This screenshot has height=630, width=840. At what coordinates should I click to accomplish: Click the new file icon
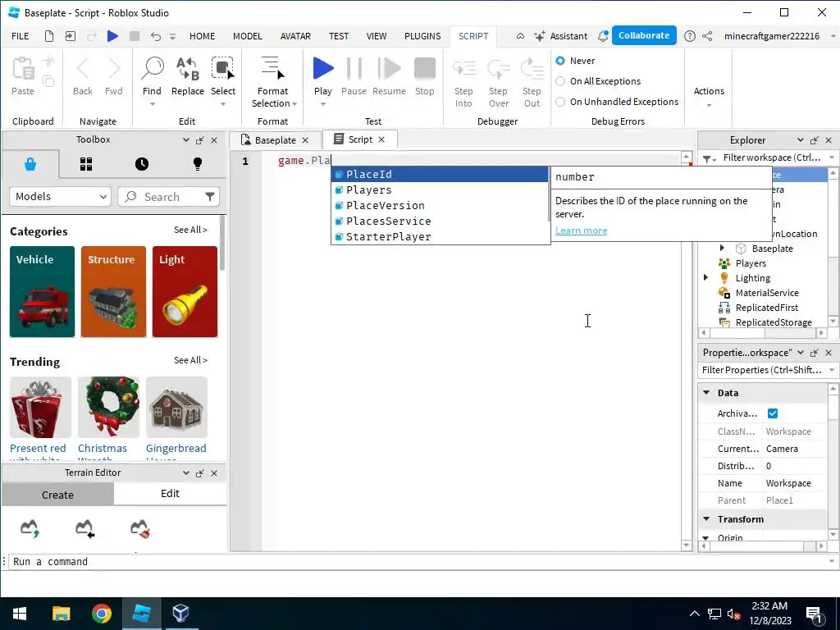[x=48, y=36]
